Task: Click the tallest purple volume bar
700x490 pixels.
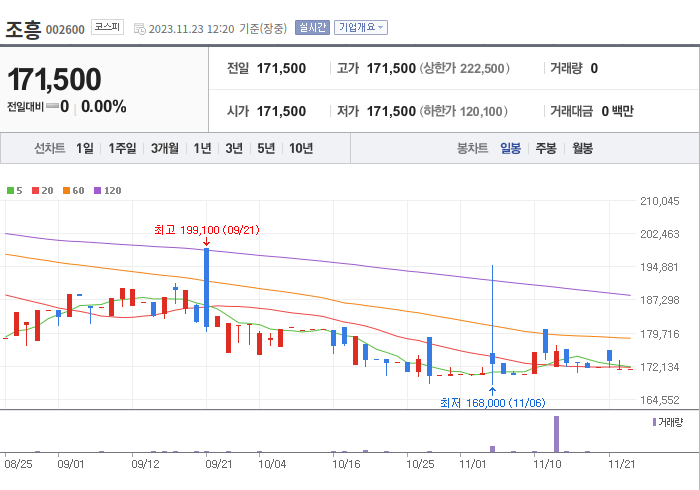Action: [556, 434]
